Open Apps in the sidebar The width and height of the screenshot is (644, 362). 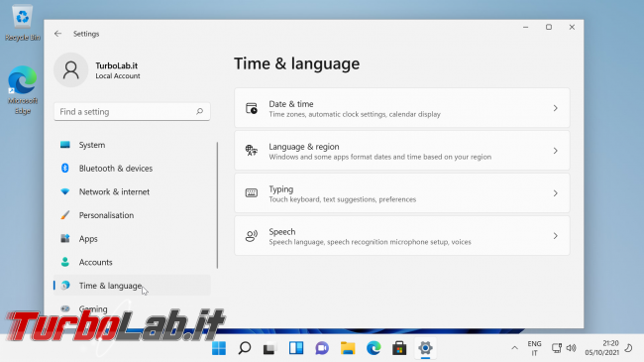[132, 239]
